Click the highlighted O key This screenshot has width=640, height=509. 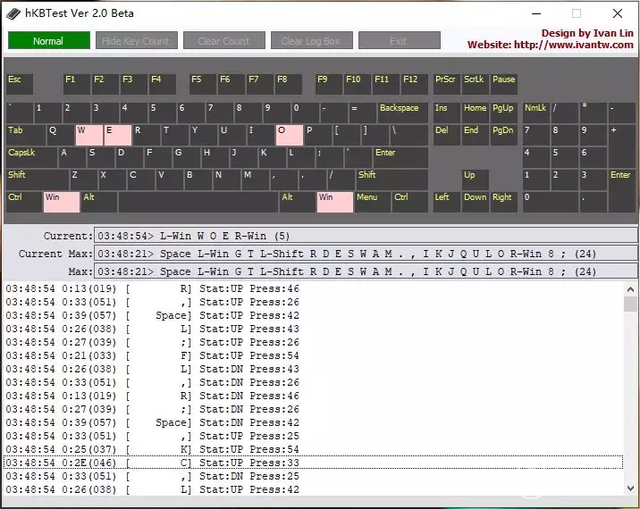point(289,135)
